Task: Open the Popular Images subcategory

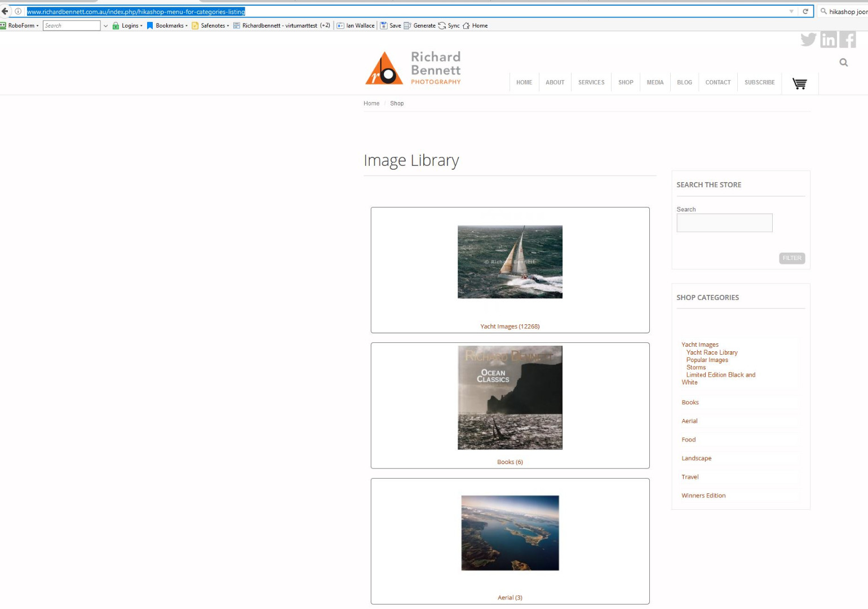Action: pos(707,360)
